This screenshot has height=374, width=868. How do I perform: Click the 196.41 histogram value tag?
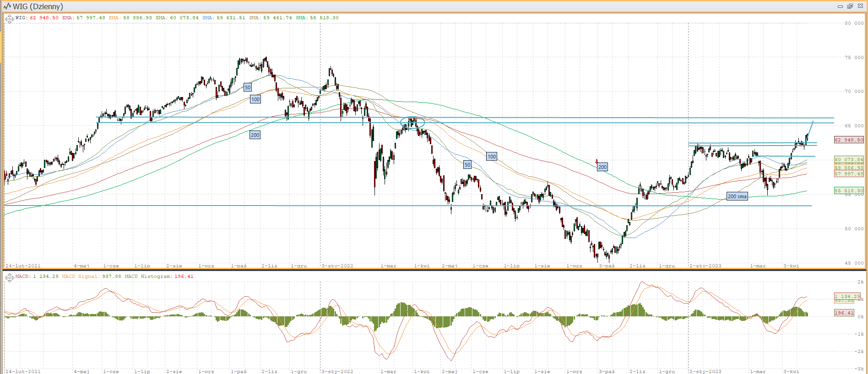pyautogui.click(x=844, y=313)
